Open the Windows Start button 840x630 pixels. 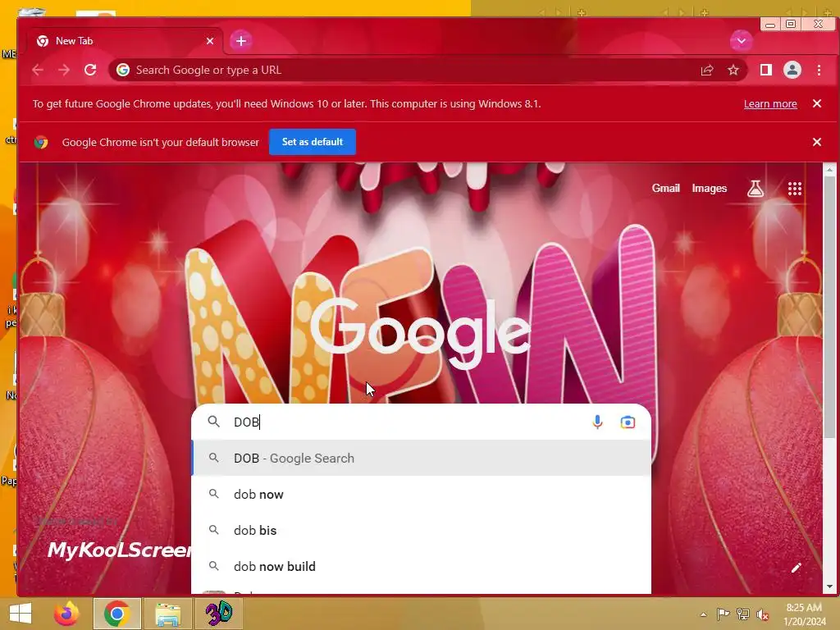21,614
